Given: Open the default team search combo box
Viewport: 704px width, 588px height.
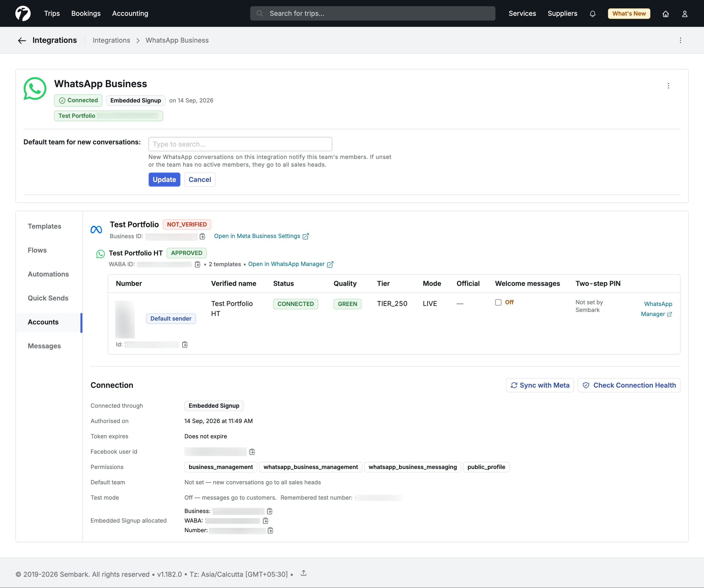Looking at the screenshot, I should tap(240, 144).
